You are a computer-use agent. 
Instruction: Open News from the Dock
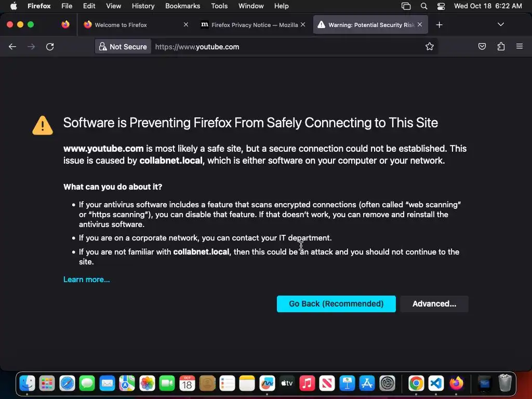[327, 384]
